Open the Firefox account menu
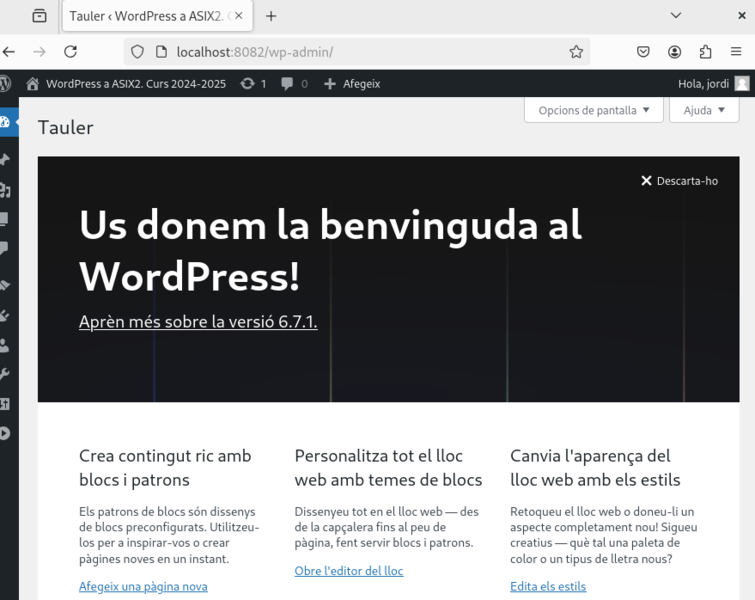755x600 pixels. [674, 52]
